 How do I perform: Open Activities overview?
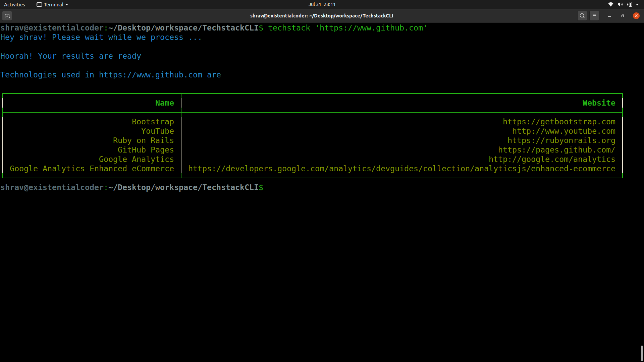(x=14, y=4)
